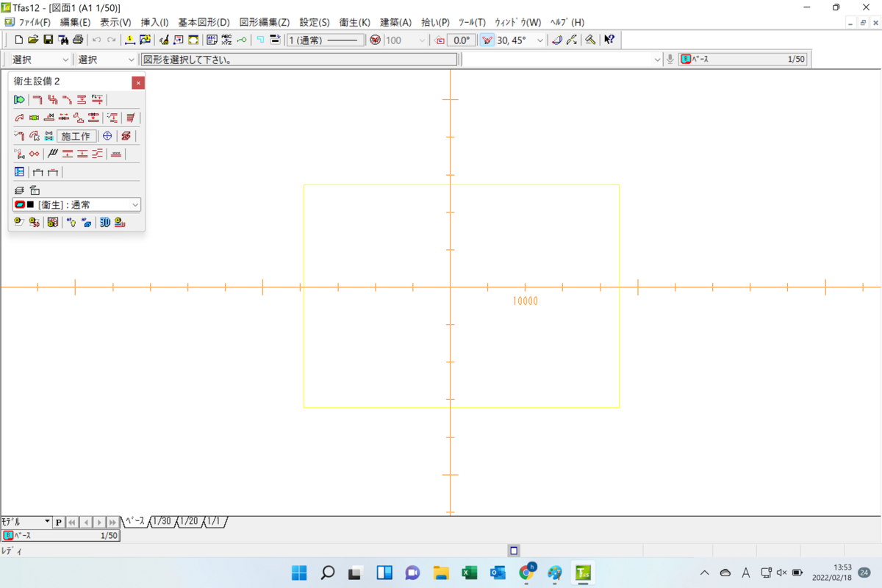Click the black color swatch in layer dropdown
Viewport: 882px width, 588px height.
click(x=30, y=204)
